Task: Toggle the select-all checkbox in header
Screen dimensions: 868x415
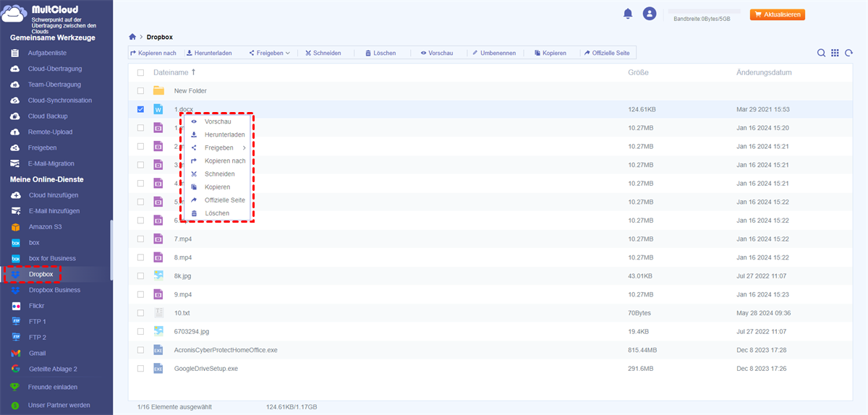Action: coord(140,73)
